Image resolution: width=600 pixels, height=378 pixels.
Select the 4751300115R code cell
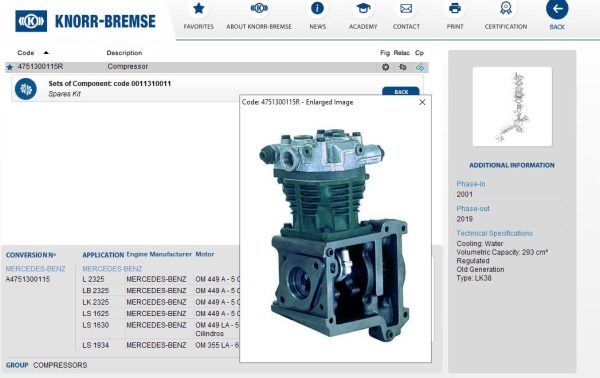pyautogui.click(x=40, y=67)
